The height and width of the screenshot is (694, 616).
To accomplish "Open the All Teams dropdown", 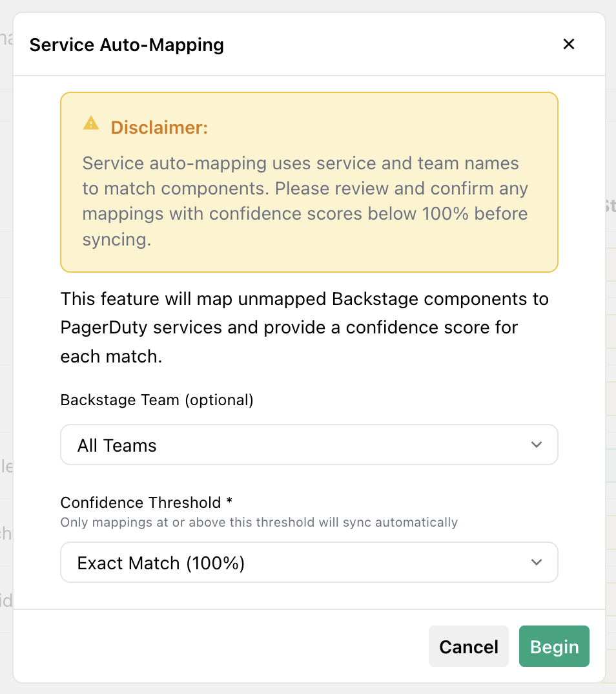I will point(309,445).
